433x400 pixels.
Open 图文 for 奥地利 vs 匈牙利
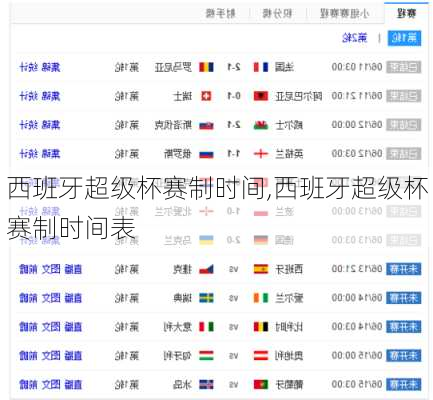coord(51,356)
